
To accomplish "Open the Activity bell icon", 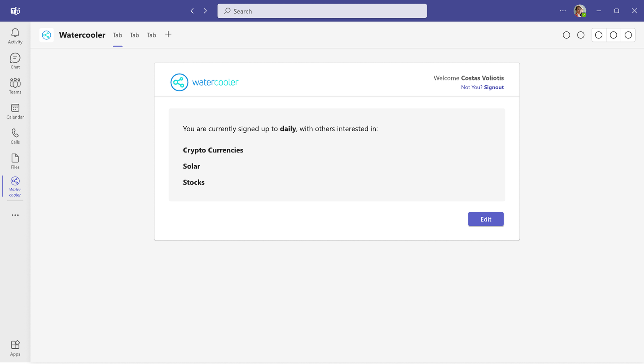I will click(15, 36).
